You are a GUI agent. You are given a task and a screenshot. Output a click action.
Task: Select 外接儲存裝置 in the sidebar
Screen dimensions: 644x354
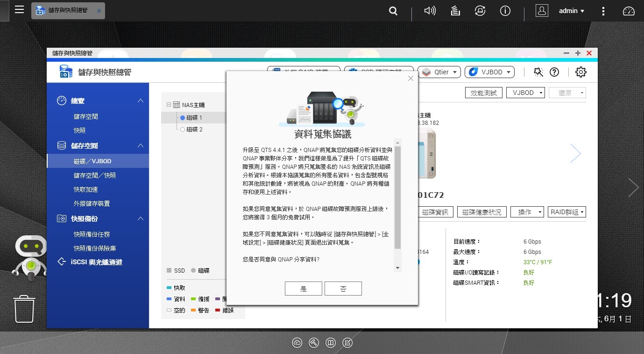[92, 203]
